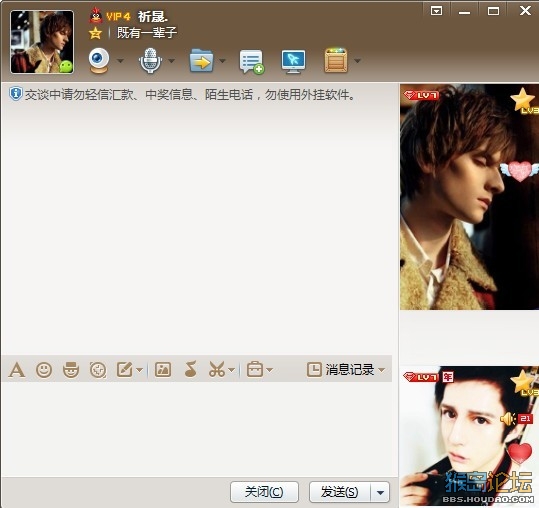Open the apps box icon in toolbar
This screenshot has width=539, height=508.
[x=336, y=60]
